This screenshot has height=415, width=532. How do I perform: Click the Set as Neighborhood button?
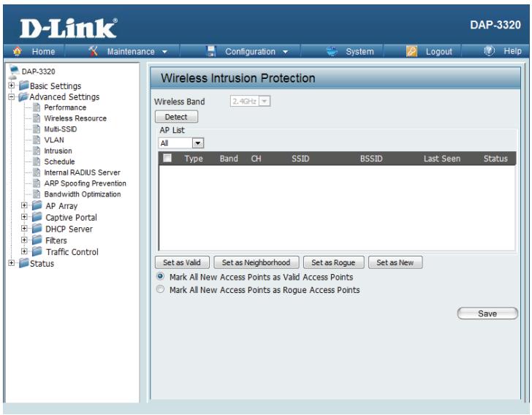coord(256,262)
